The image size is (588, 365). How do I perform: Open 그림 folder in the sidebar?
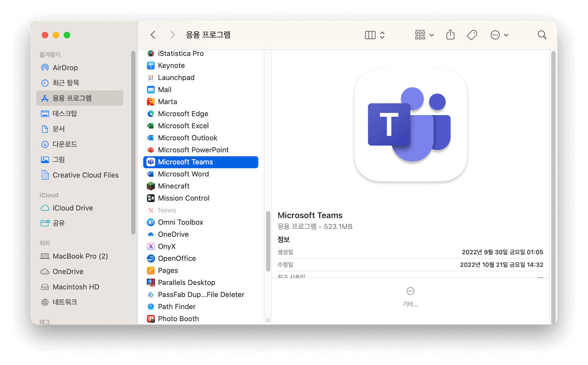[x=80, y=160]
